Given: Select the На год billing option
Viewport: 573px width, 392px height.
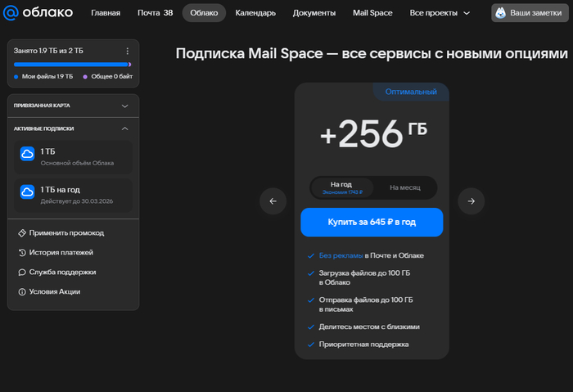Looking at the screenshot, I should click(x=341, y=188).
